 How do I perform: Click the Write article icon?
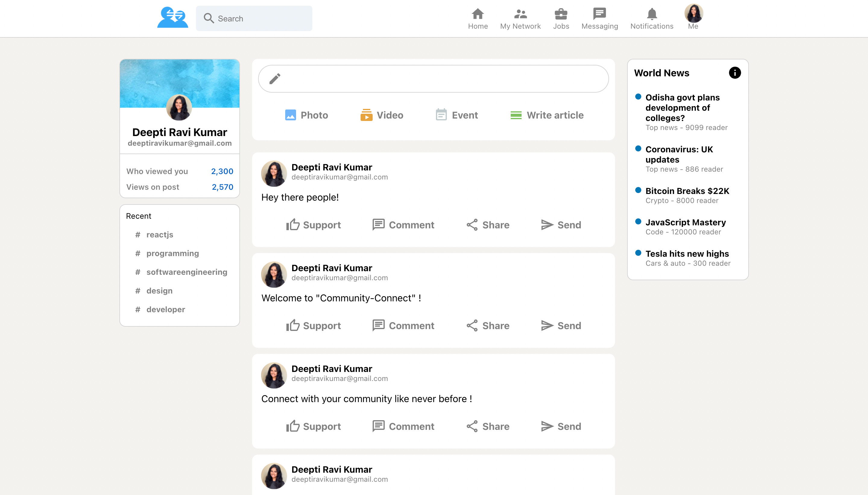click(516, 115)
